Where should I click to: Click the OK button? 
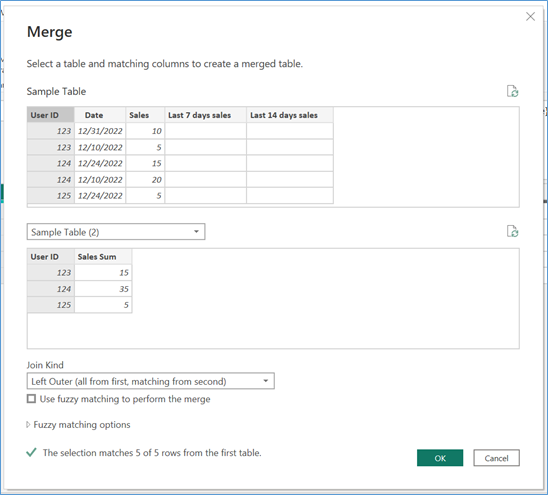[x=440, y=458]
